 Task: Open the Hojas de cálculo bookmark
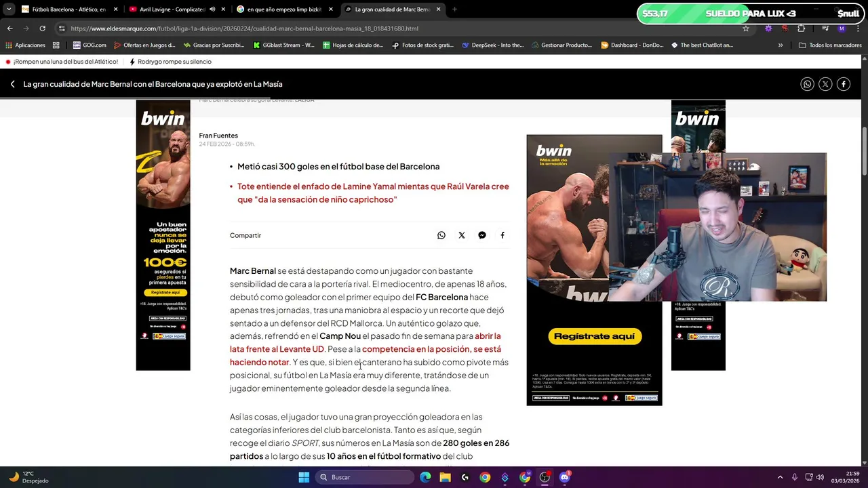pyautogui.click(x=354, y=45)
